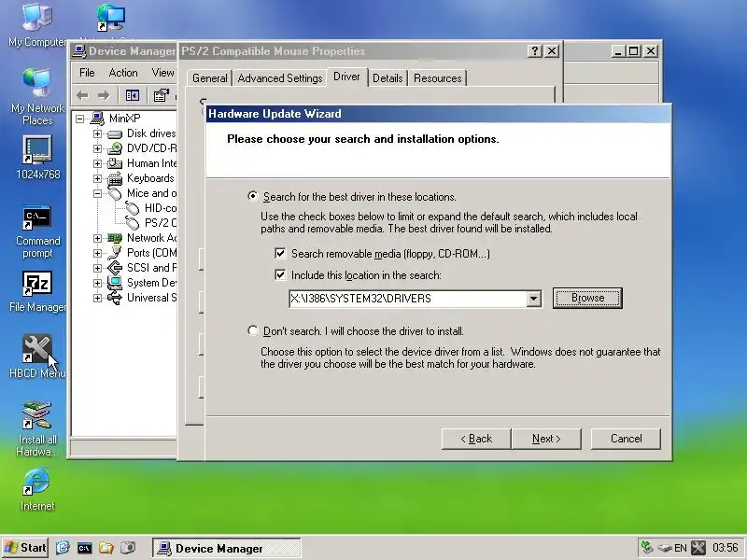This screenshot has width=747, height=560.
Task: Switch to Details tab in Mouse Properties
Action: (x=388, y=78)
